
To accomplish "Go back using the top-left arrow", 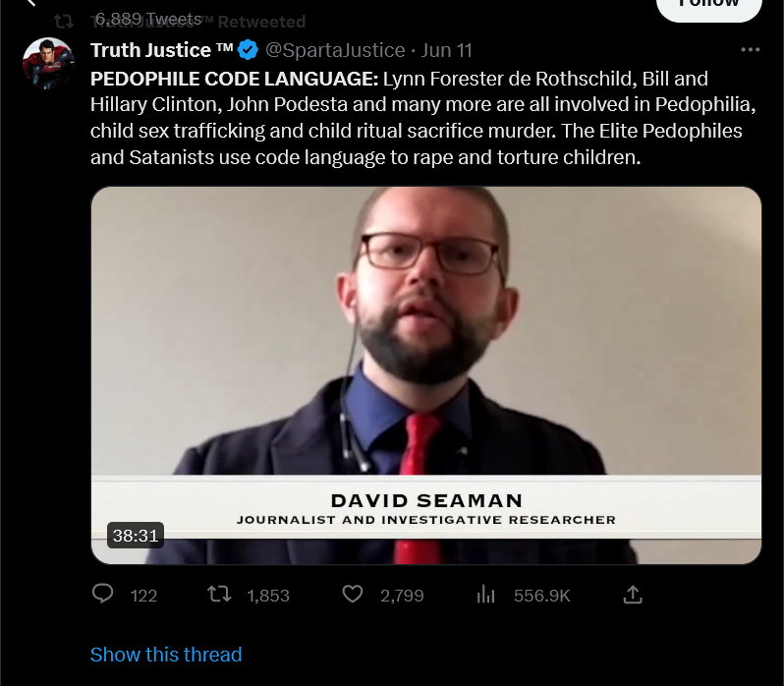I will point(31,3).
